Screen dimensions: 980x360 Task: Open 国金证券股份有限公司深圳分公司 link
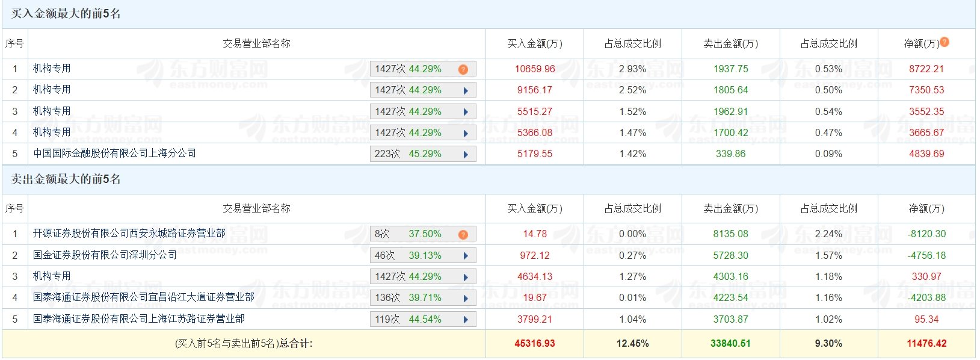click(105, 255)
